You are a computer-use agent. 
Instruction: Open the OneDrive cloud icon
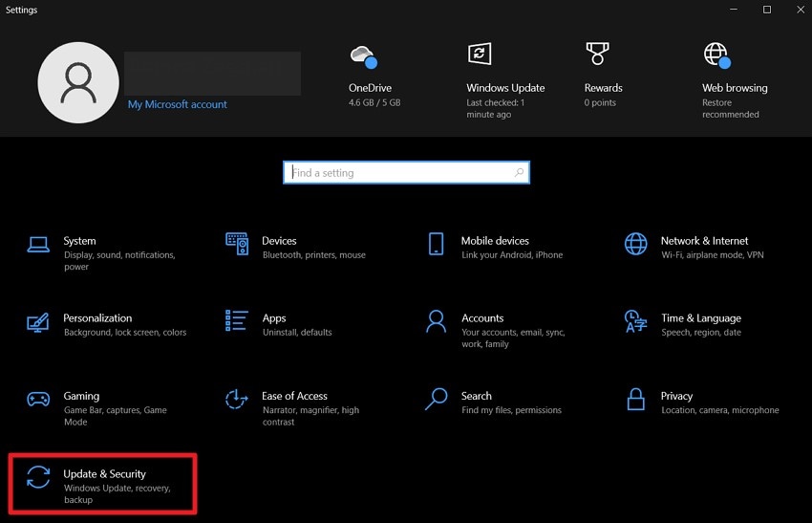364,56
